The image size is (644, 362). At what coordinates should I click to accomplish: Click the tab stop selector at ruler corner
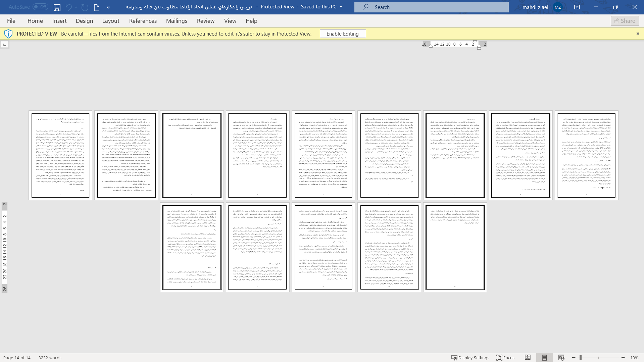click(5, 44)
